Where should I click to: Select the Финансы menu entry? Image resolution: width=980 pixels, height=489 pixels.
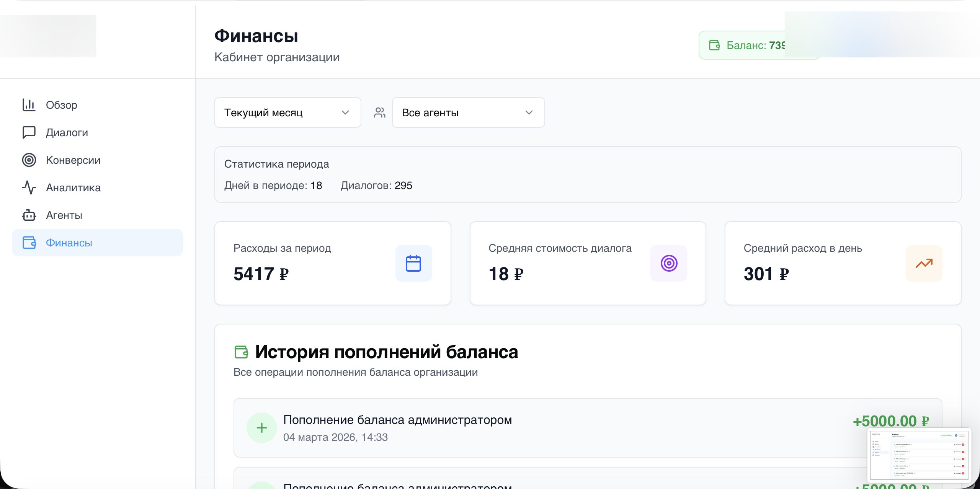[69, 243]
